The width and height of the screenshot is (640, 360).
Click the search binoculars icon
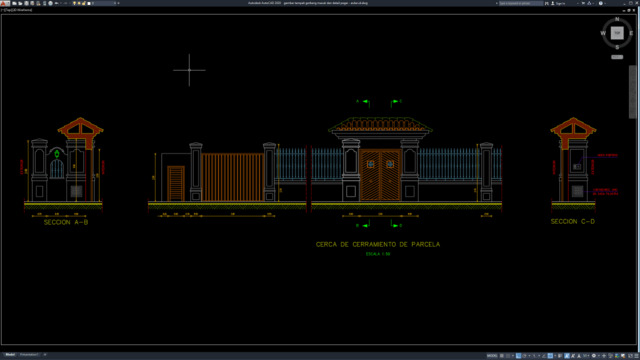pyautogui.click(x=547, y=3)
